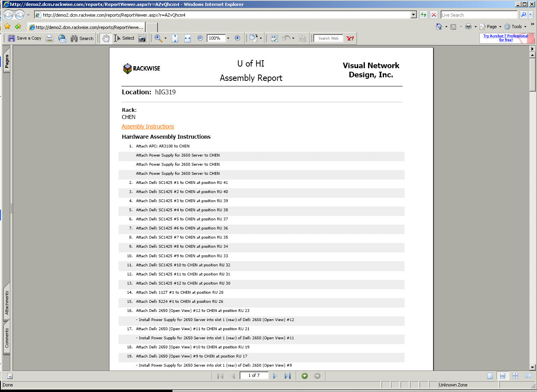Open the Assembly Instructions link
537x392 pixels.
(x=148, y=126)
